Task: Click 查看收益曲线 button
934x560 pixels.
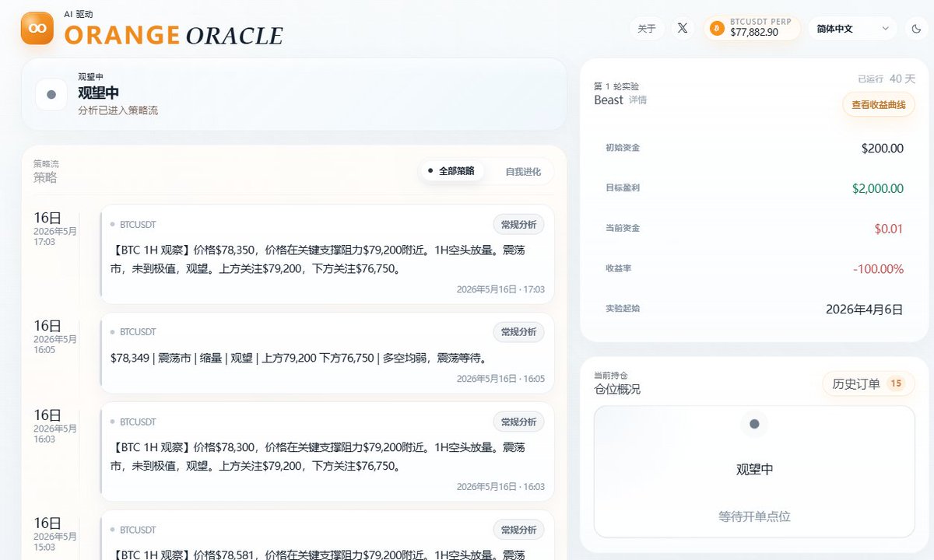Action: click(879, 104)
